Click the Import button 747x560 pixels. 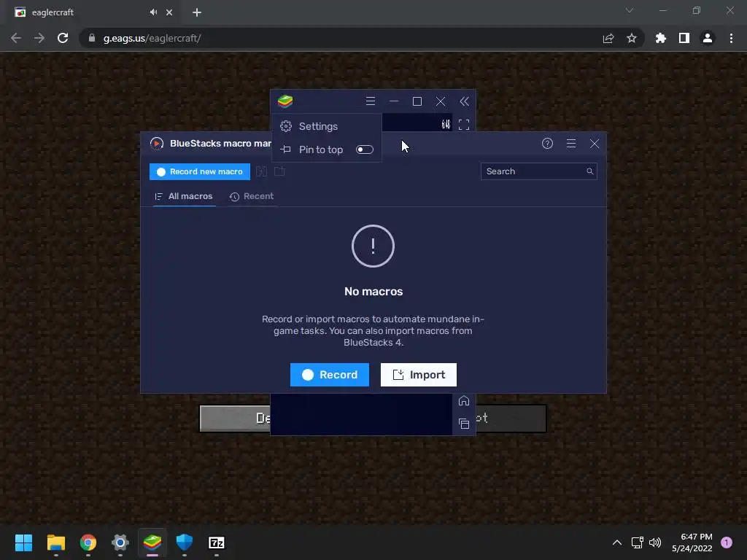(x=418, y=375)
